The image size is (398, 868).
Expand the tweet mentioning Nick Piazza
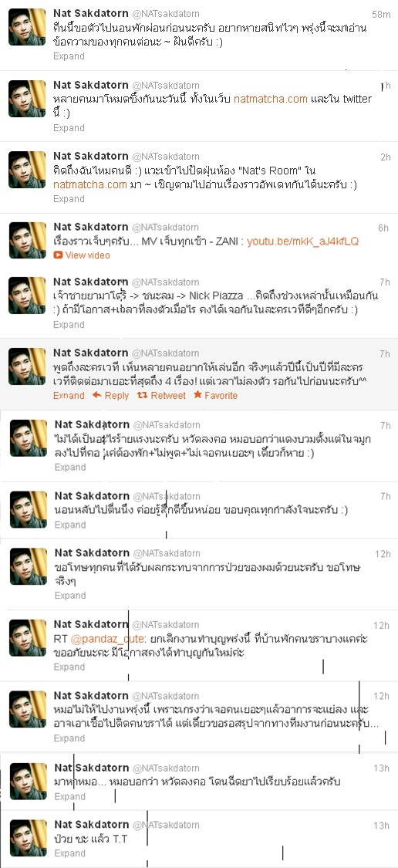[x=69, y=324]
